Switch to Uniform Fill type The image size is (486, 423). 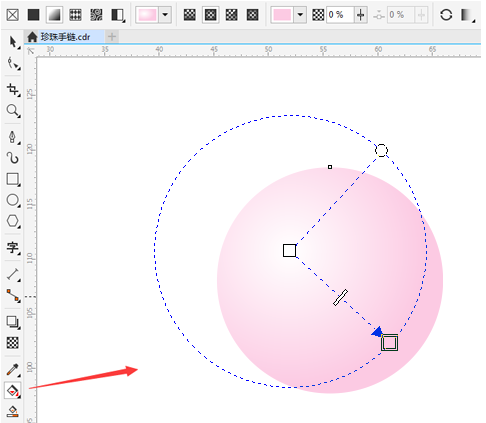click(x=33, y=15)
